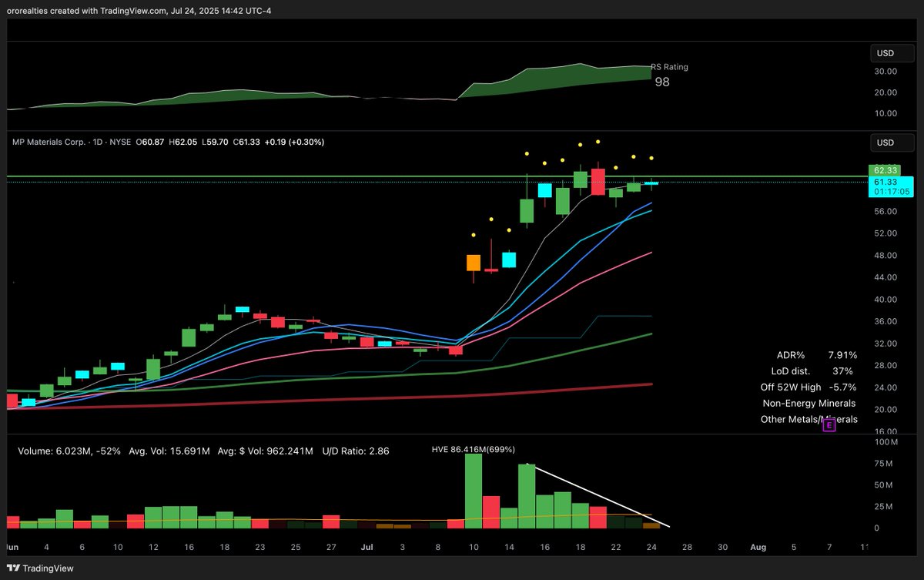Click the TradingView logo at bottom-left
This screenshot has width=924, height=580.
tap(38, 568)
